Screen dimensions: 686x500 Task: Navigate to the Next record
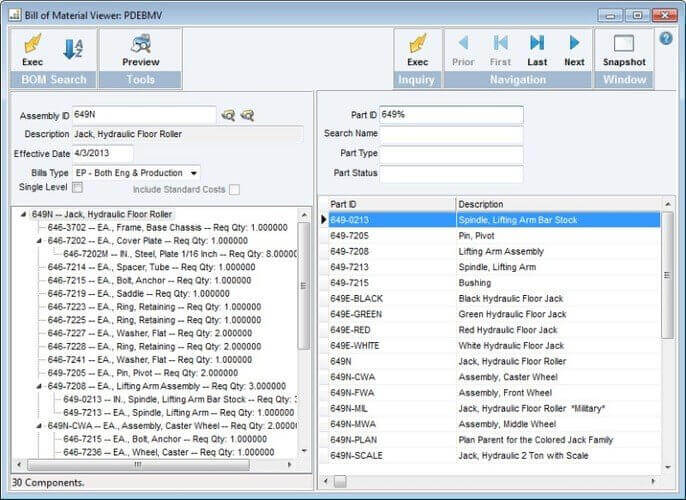tap(574, 48)
